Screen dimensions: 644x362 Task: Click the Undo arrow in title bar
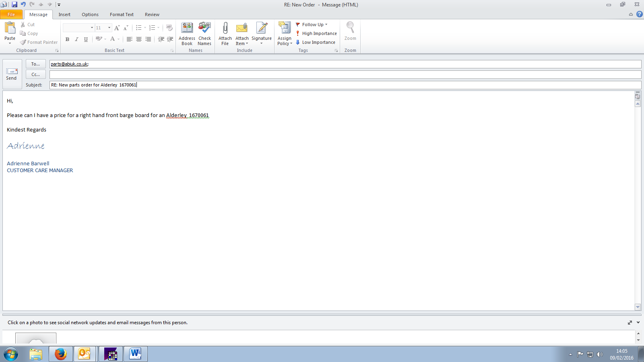click(23, 4)
